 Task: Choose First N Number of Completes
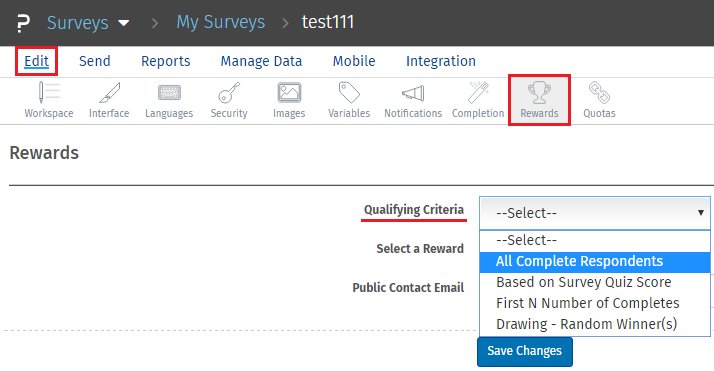click(x=595, y=304)
